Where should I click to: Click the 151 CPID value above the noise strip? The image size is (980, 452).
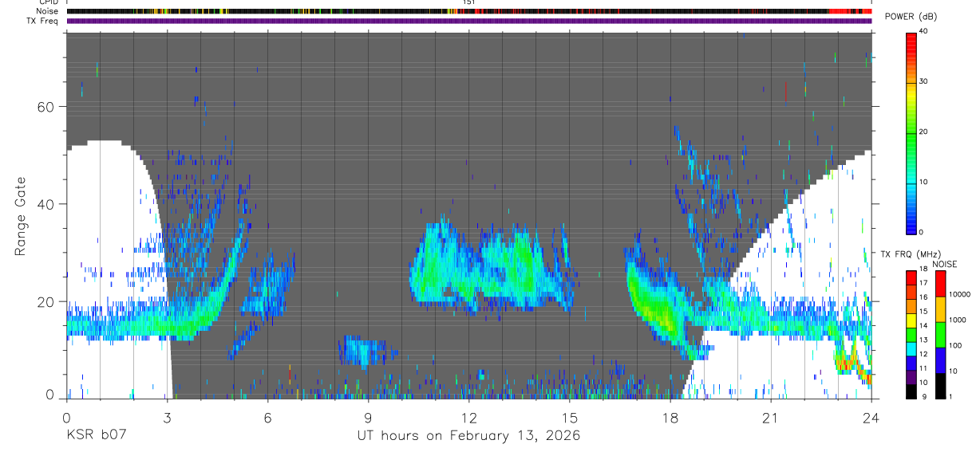click(x=468, y=2)
